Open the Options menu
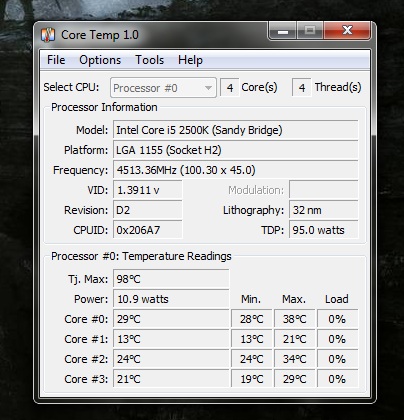Viewport: 404px width, 420px height. click(x=100, y=60)
